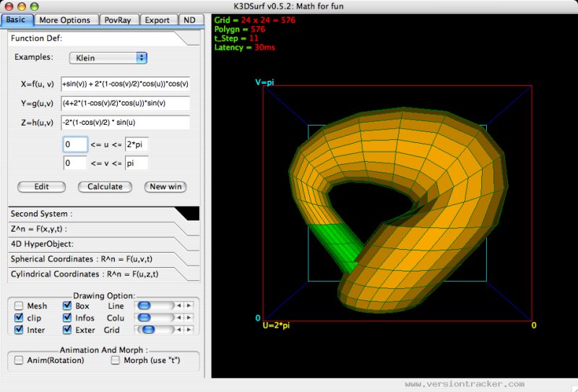
Task: Uncheck the Infos checkbox
Action: [67, 318]
